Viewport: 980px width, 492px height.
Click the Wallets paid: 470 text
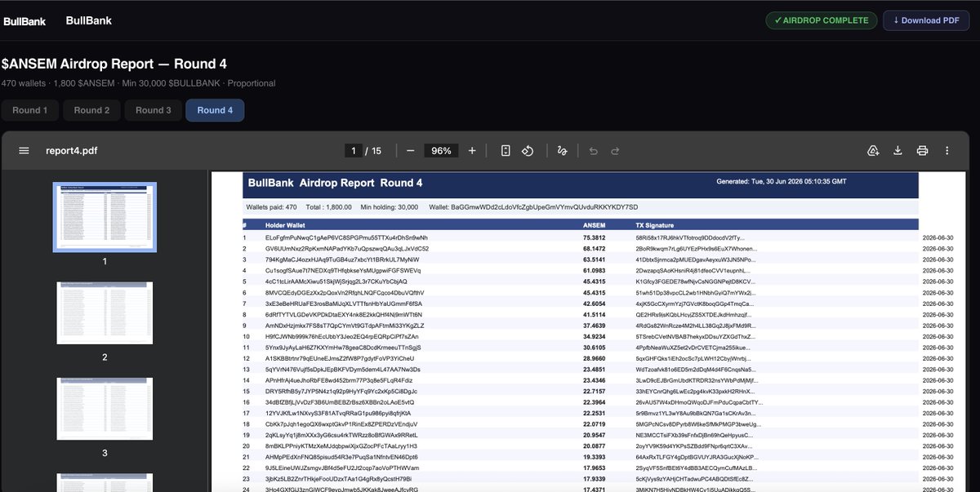click(x=271, y=207)
